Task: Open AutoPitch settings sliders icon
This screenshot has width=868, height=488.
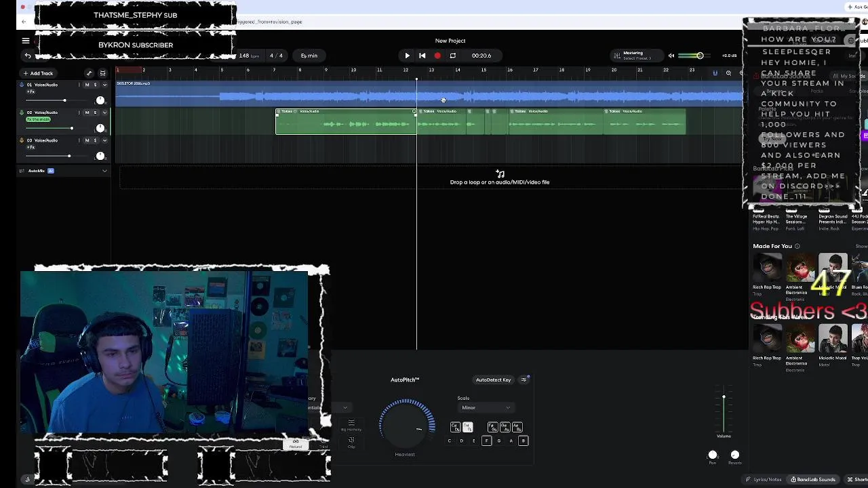Action: 524,380
